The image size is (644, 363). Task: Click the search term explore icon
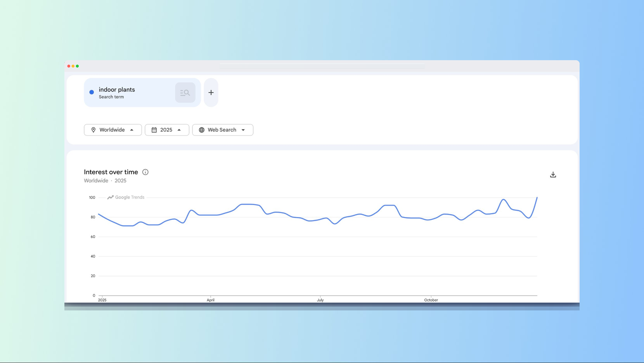coord(185,93)
